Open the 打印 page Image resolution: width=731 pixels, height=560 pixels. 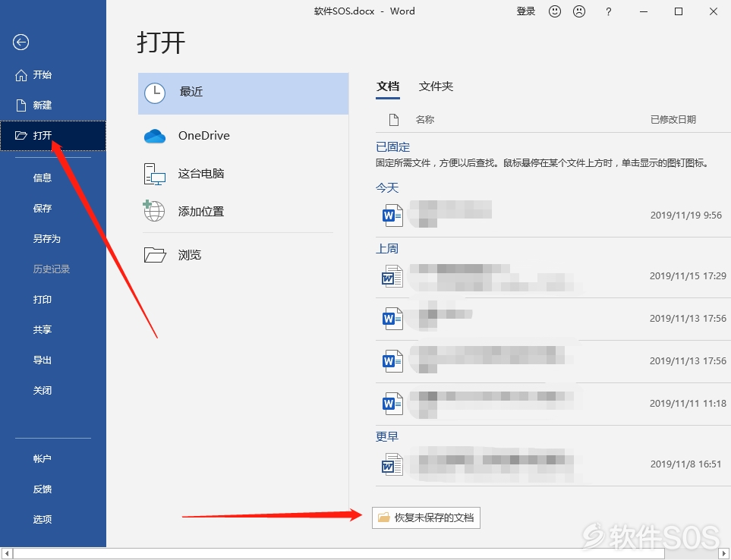[43, 299]
